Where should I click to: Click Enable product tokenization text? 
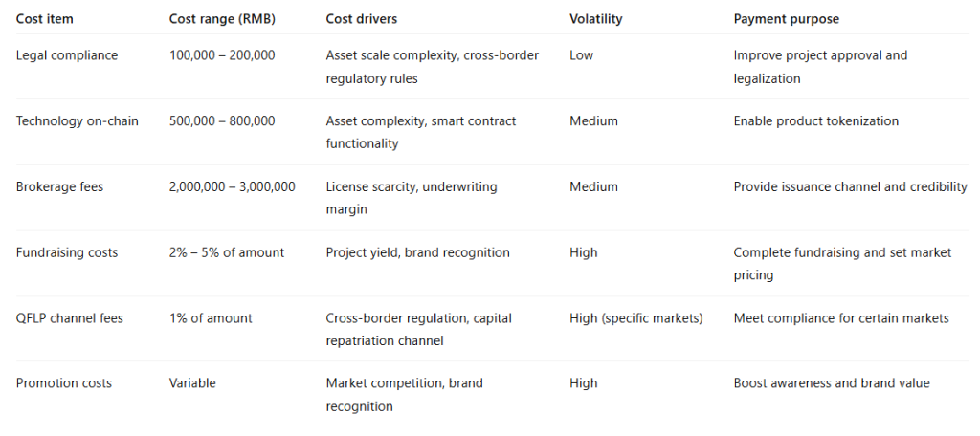[x=816, y=121]
